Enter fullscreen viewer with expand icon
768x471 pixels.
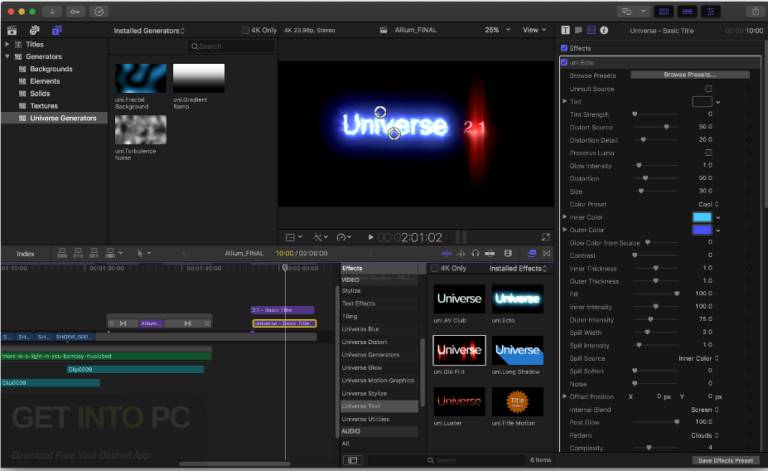(546, 237)
